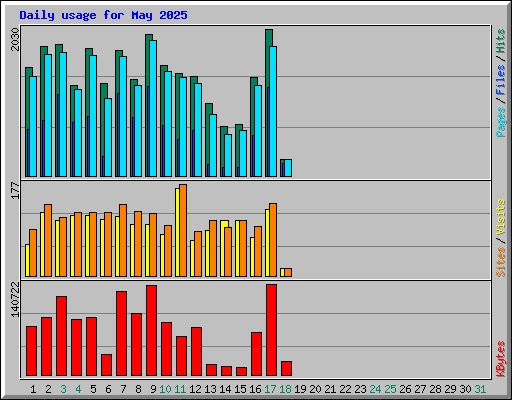Click day label 8 on the axis

(138, 389)
